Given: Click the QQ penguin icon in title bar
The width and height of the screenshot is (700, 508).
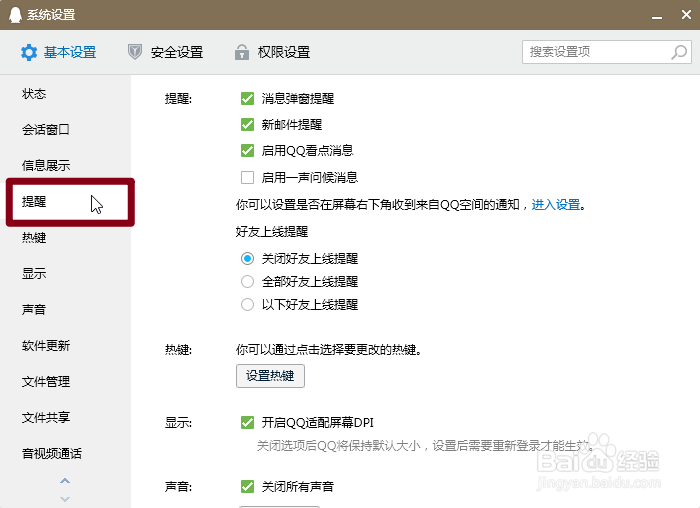Looking at the screenshot, I should click(x=15, y=15).
